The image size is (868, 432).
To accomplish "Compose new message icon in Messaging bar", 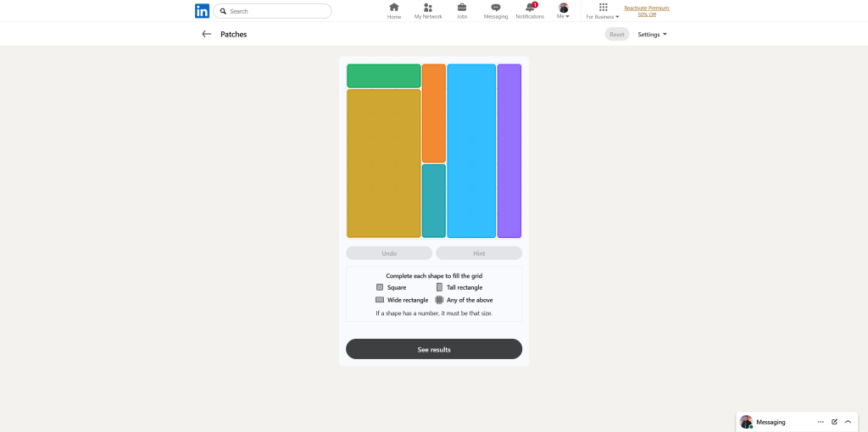I will pyautogui.click(x=834, y=422).
